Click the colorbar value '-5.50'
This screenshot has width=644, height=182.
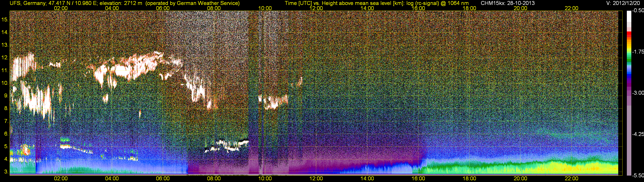[638, 175]
